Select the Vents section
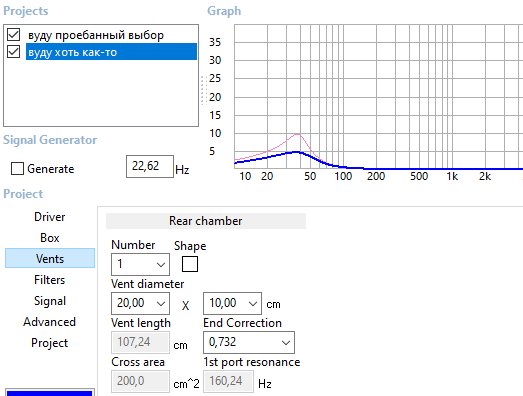Screen dimensions: 523x396 coord(50,258)
